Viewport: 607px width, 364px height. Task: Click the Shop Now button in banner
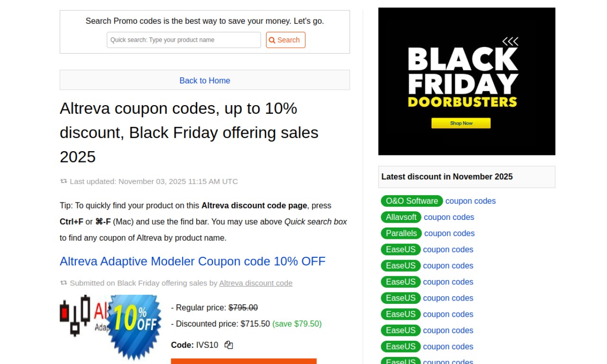461,123
